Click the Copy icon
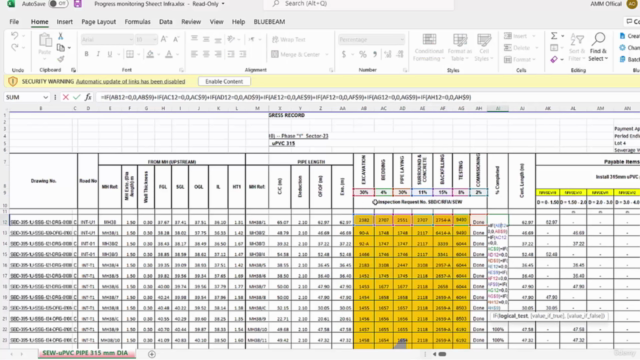The width and height of the screenshot is (640, 360). tap(61, 48)
